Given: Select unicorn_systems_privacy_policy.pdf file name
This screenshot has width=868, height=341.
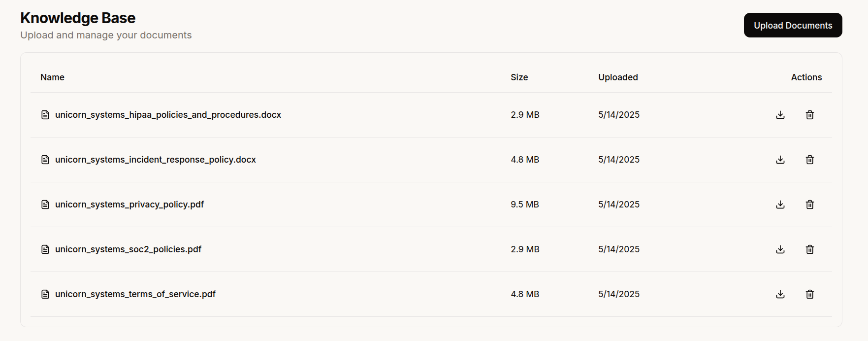Looking at the screenshot, I should click(x=129, y=205).
